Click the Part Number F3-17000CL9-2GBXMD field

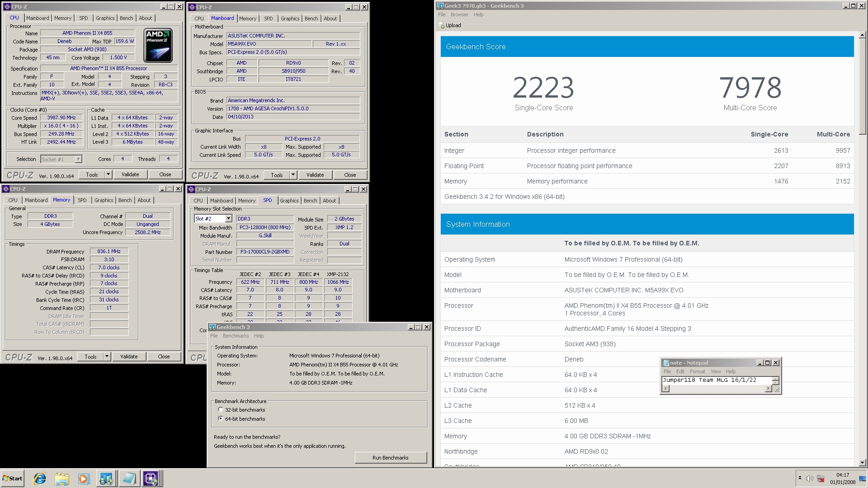point(265,252)
